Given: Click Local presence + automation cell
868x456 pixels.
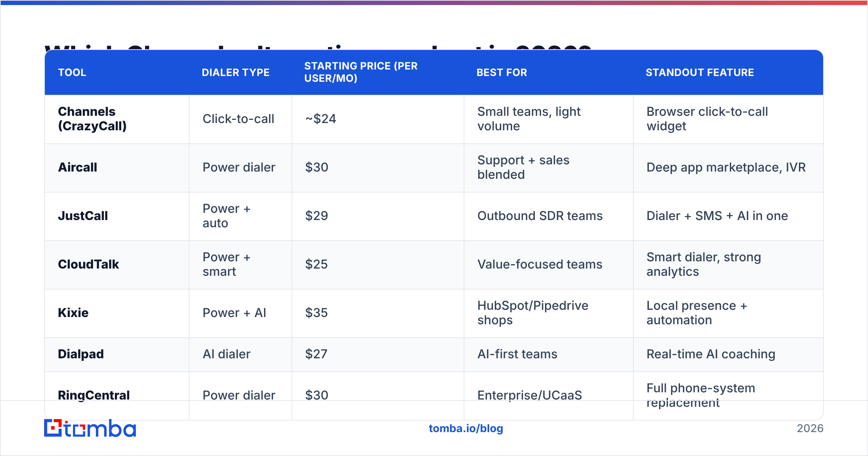Looking at the screenshot, I should [697, 313].
